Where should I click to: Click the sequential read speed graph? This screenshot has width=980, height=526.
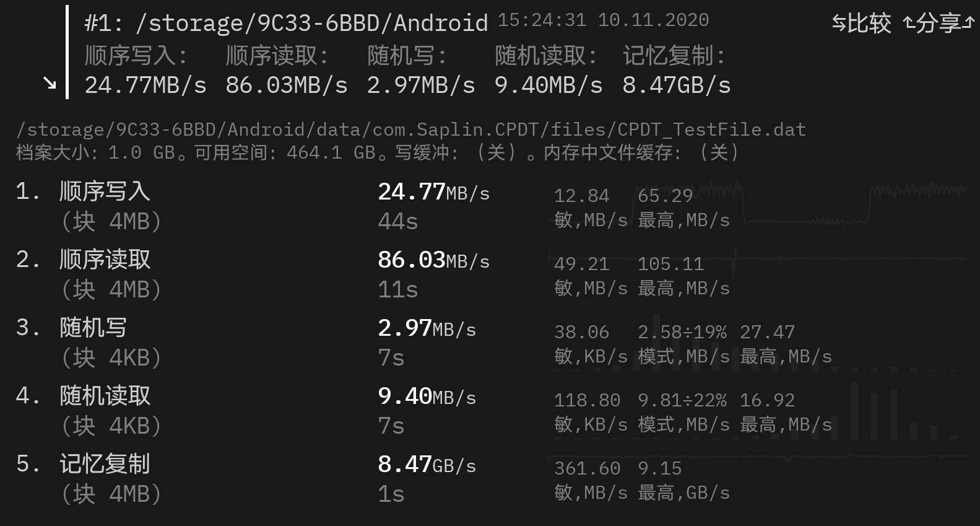(758, 260)
